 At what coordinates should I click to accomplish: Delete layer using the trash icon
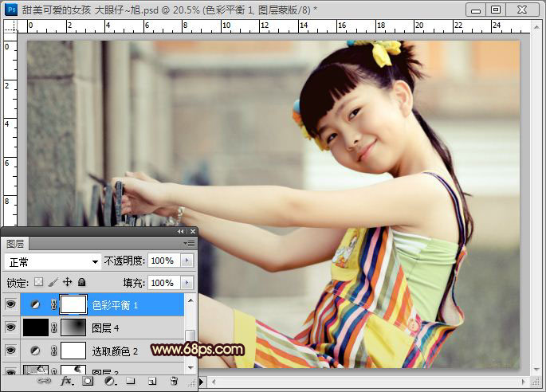[x=173, y=382]
